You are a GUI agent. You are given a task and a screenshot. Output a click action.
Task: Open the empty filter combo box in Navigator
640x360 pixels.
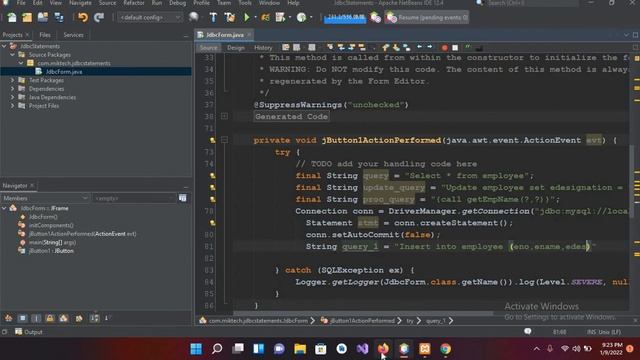pos(134,198)
